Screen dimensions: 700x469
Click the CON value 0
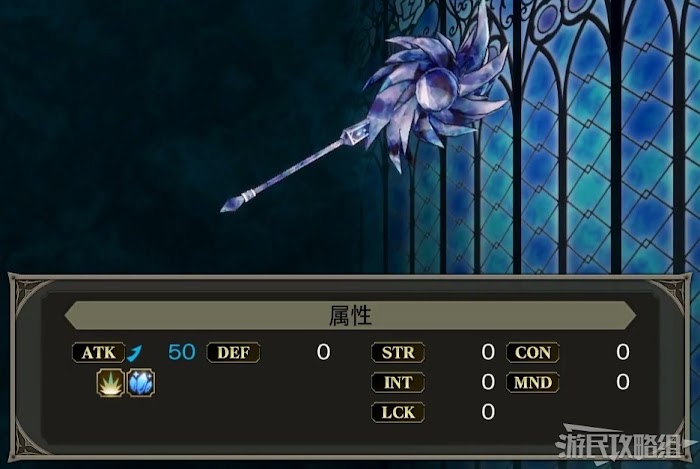(x=623, y=352)
